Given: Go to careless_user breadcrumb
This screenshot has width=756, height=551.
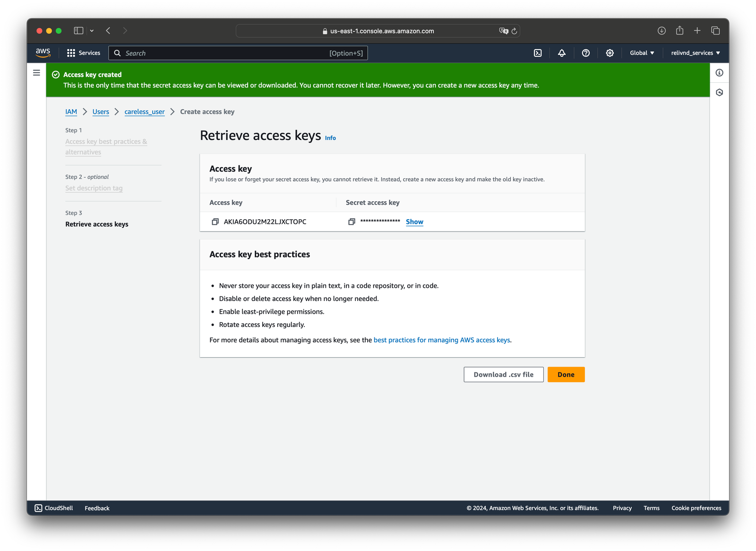Looking at the screenshot, I should pyautogui.click(x=145, y=112).
